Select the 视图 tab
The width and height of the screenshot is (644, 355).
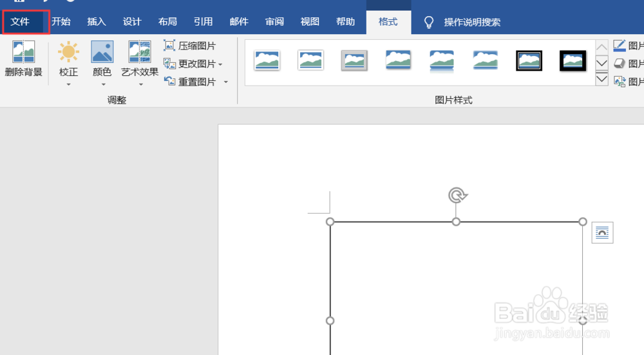pyautogui.click(x=310, y=22)
